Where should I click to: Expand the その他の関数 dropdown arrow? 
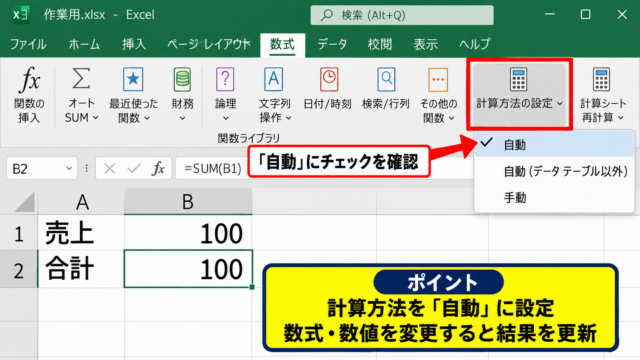451,118
